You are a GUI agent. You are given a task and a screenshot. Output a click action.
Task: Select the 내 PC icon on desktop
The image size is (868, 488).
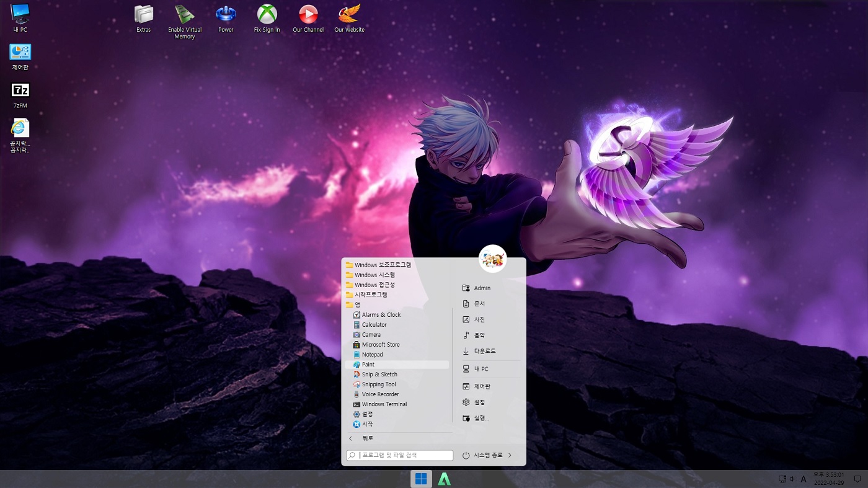click(x=20, y=18)
